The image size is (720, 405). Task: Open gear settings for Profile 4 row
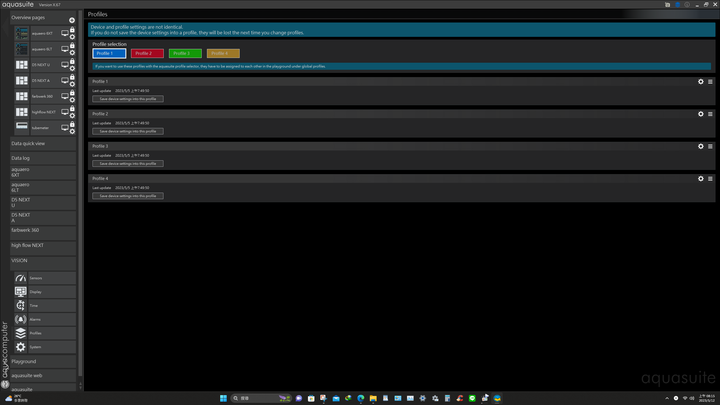(x=701, y=179)
